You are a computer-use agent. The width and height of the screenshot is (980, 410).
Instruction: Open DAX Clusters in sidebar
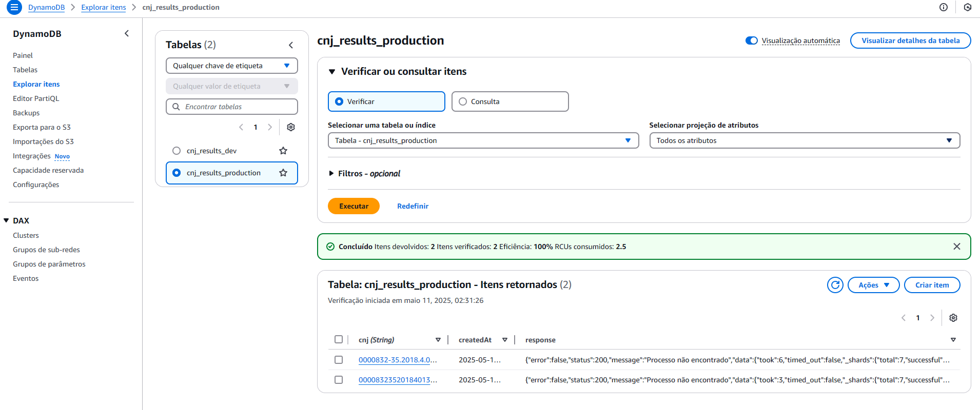(26, 235)
